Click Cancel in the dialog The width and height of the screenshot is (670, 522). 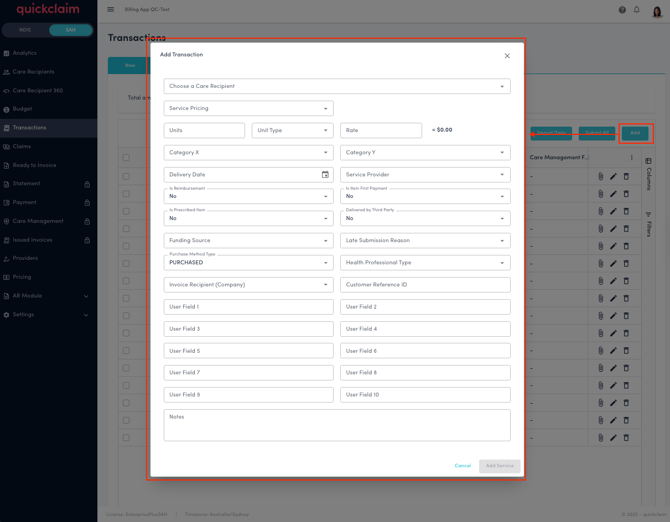(462, 466)
